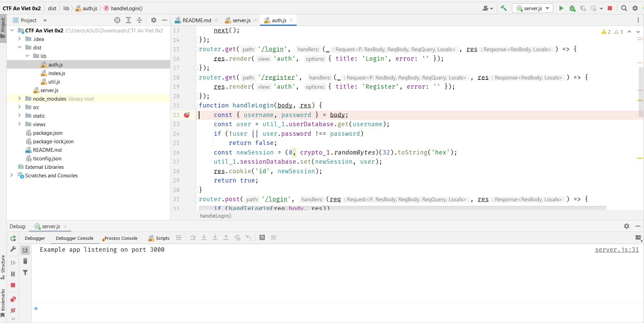
Task: Resume program in the debug sidebar
Action: [x=13, y=263]
